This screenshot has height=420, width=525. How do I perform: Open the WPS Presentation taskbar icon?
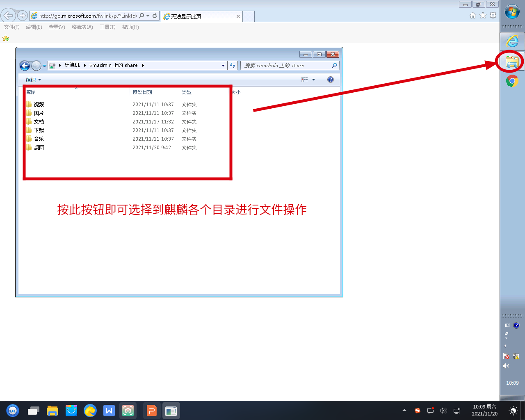click(x=152, y=411)
